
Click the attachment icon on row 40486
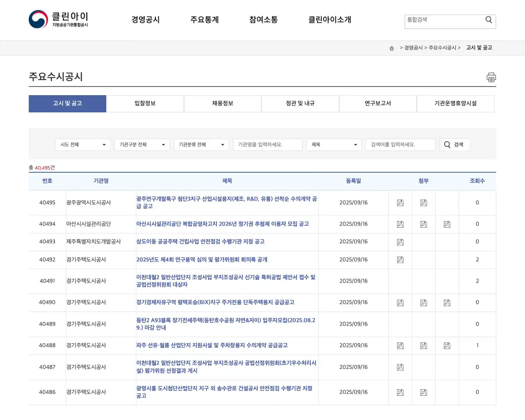coord(400,392)
